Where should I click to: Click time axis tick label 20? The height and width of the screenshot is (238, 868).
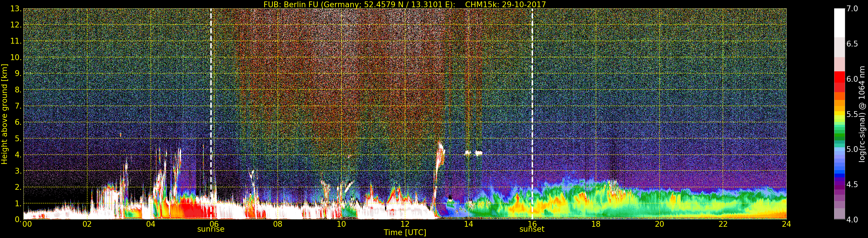[659, 224]
